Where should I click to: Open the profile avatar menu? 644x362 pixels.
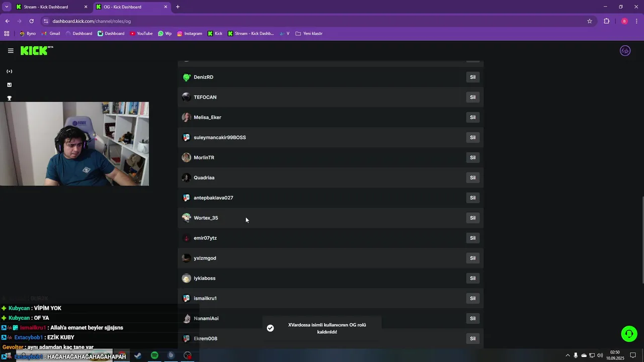pyautogui.click(x=625, y=51)
